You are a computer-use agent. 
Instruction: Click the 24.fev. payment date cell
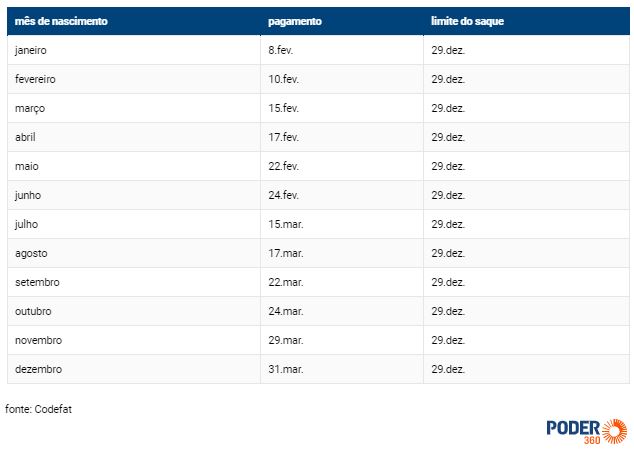(x=342, y=195)
